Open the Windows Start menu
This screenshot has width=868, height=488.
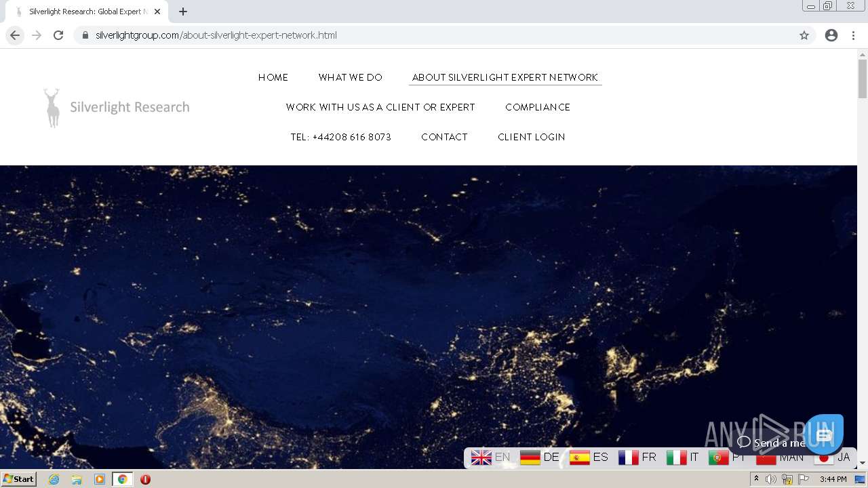pyautogui.click(x=19, y=479)
